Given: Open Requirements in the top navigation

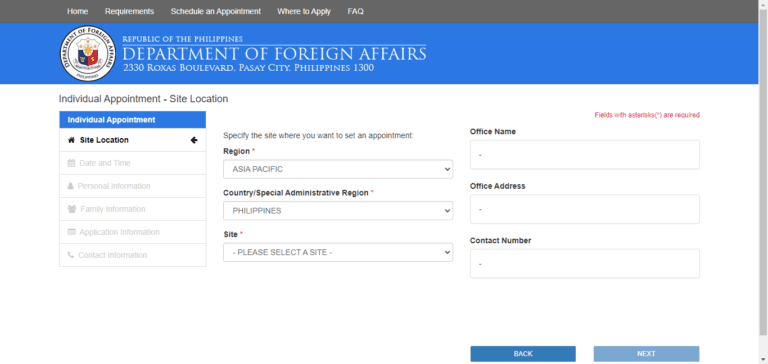Looking at the screenshot, I should [129, 11].
